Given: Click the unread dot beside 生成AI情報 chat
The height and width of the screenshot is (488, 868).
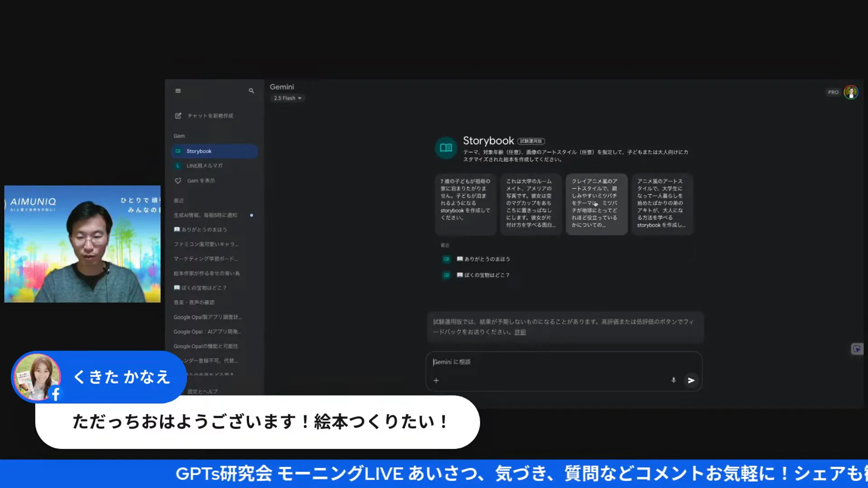Looking at the screenshot, I should click(251, 215).
